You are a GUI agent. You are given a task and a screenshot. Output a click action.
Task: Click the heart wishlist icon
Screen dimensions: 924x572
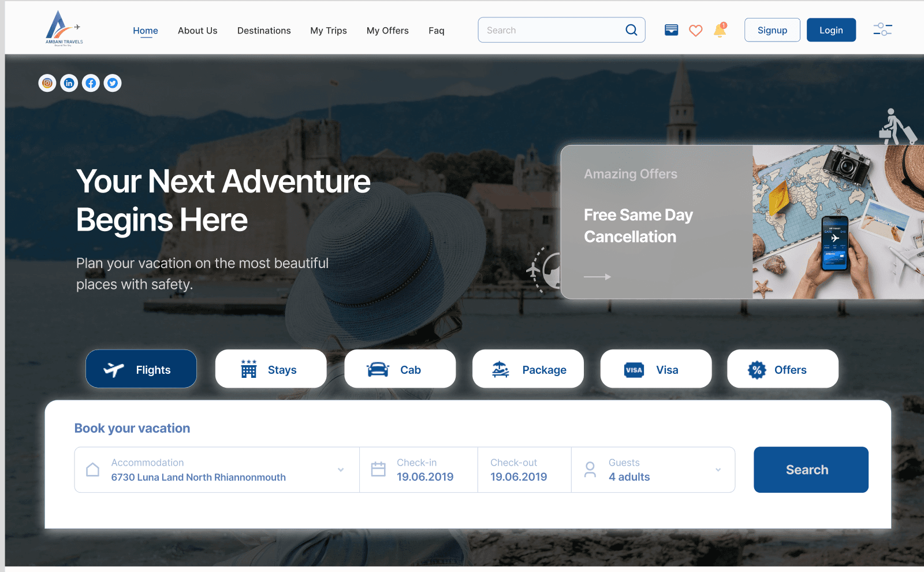point(695,30)
